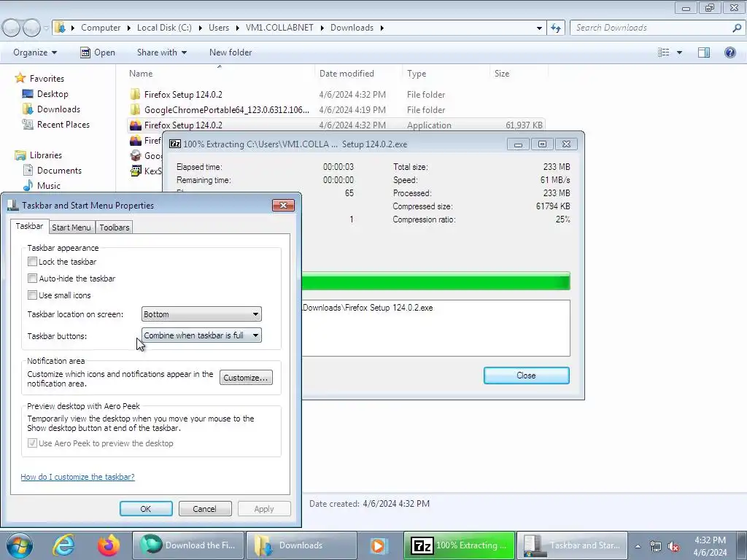Open Libraries in the navigation pane
747x560 pixels.
[x=46, y=155]
